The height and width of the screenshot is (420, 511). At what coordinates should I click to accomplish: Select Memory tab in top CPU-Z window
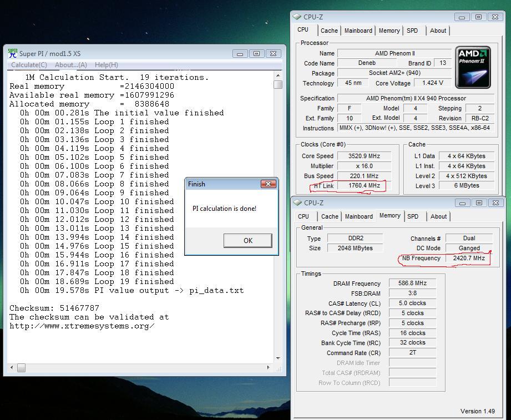(x=389, y=31)
